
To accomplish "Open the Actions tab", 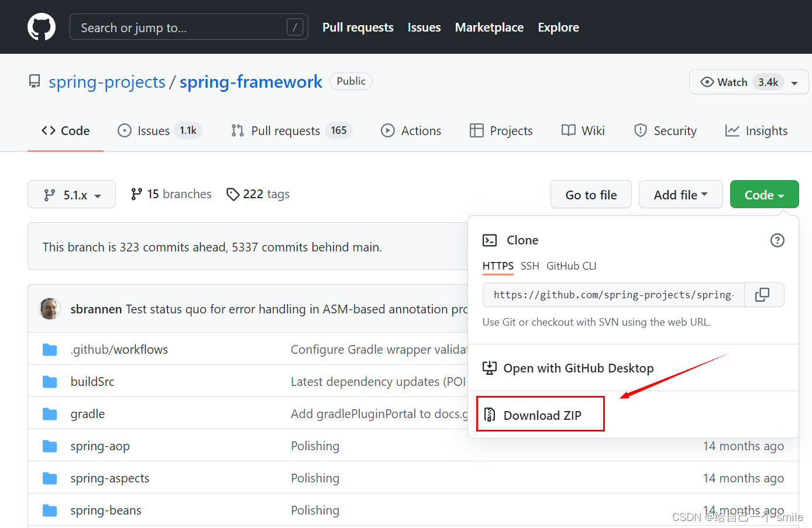I will 411,130.
